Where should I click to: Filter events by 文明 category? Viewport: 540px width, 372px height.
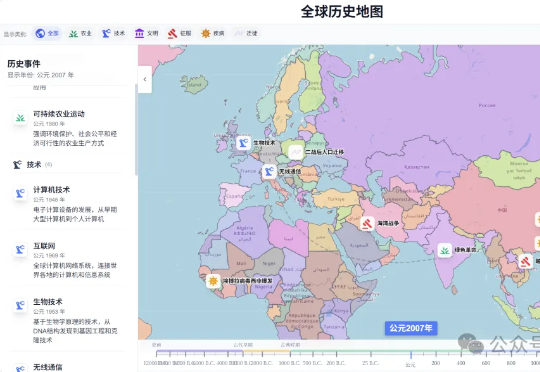(146, 33)
